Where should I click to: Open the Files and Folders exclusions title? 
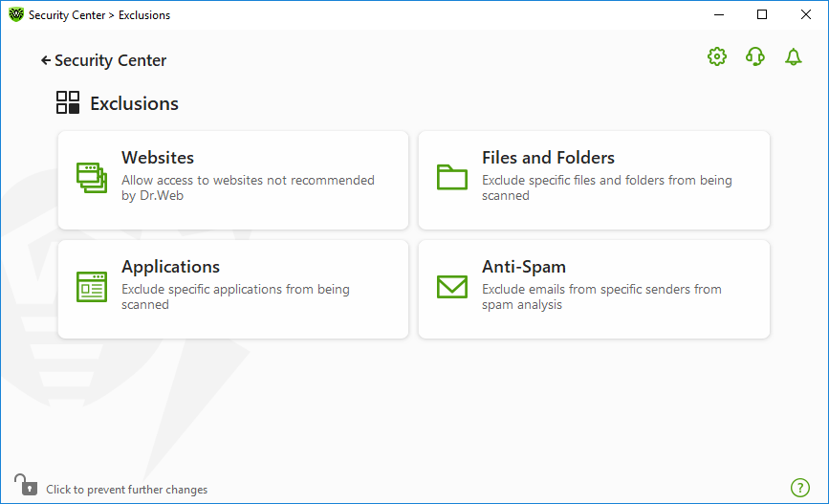point(548,158)
